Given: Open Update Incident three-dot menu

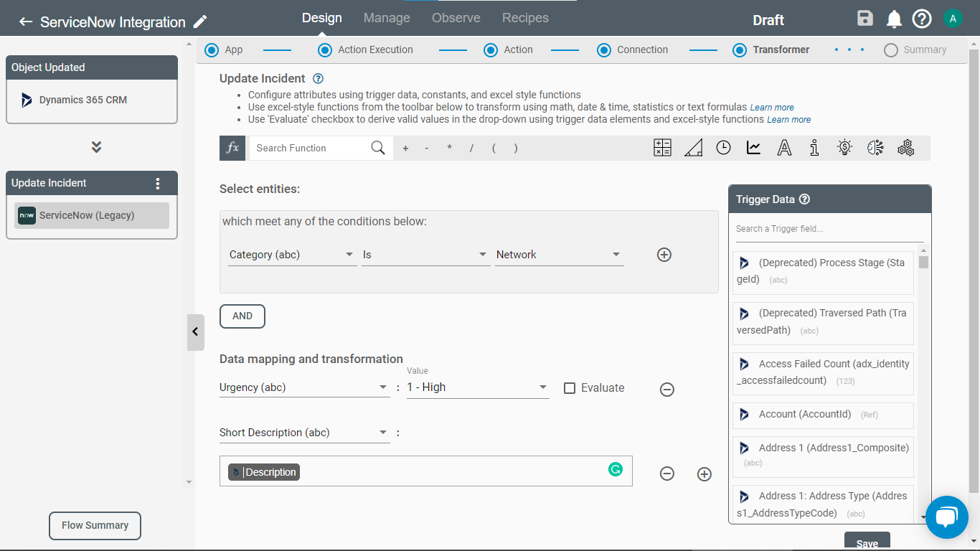Looking at the screenshot, I should pos(158,184).
